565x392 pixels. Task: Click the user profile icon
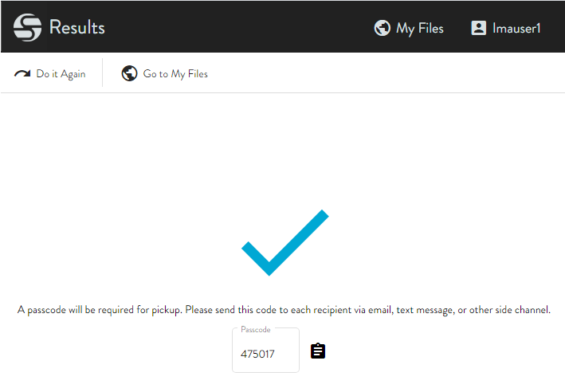(479, 28)
